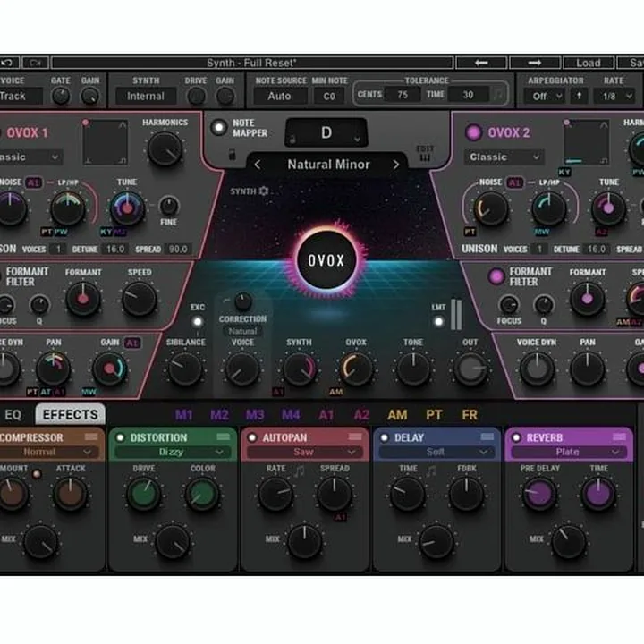Toggle the EXC button
This screenshot has width=644, height=644.
[198, 322]
